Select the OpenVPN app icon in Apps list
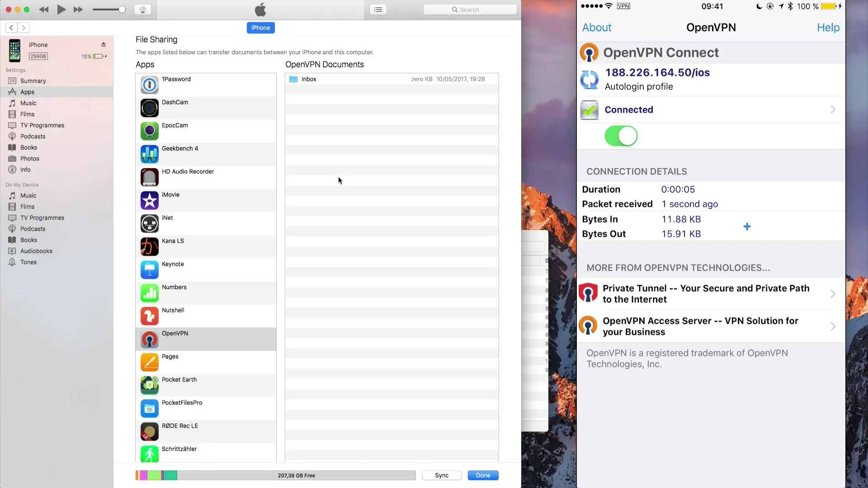Viewport: 868px width, 488px height. click(x=149, y=339)
